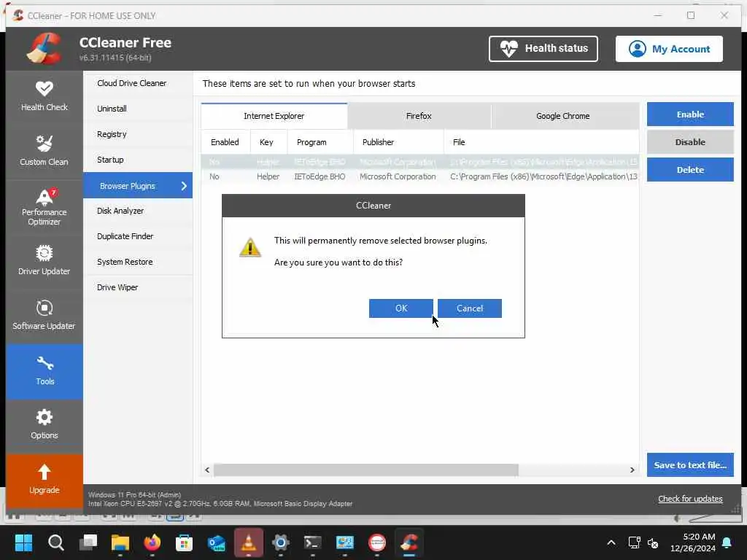Sort by the Publisher column header

398,142
